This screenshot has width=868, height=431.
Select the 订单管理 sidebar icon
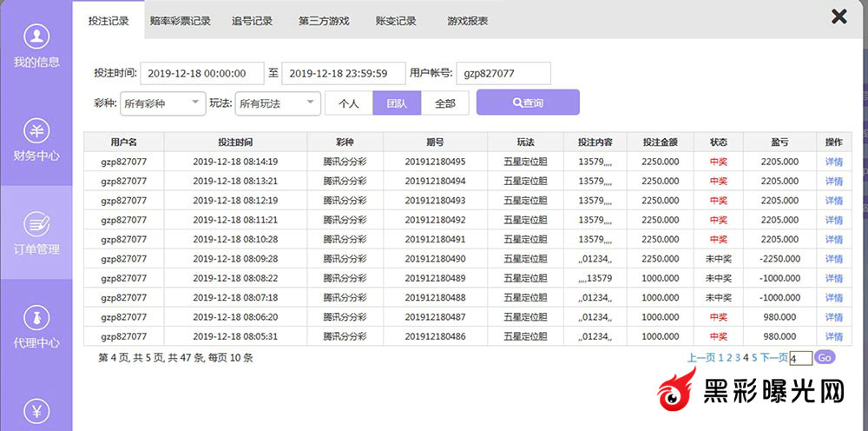(36, 224)
